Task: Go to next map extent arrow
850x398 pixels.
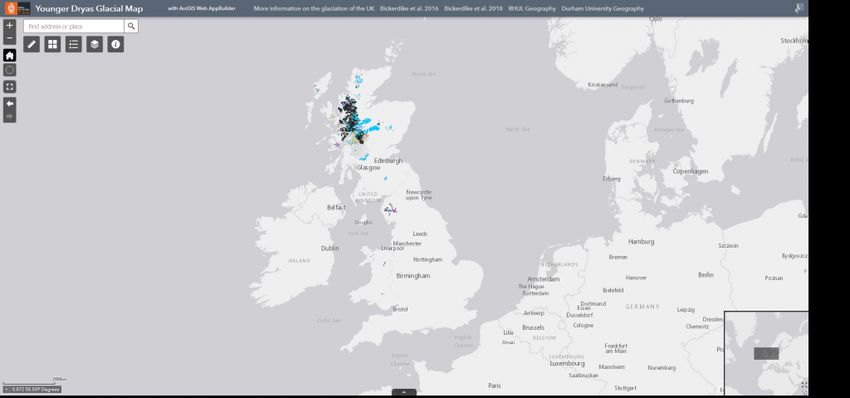Action: (10, 116)
